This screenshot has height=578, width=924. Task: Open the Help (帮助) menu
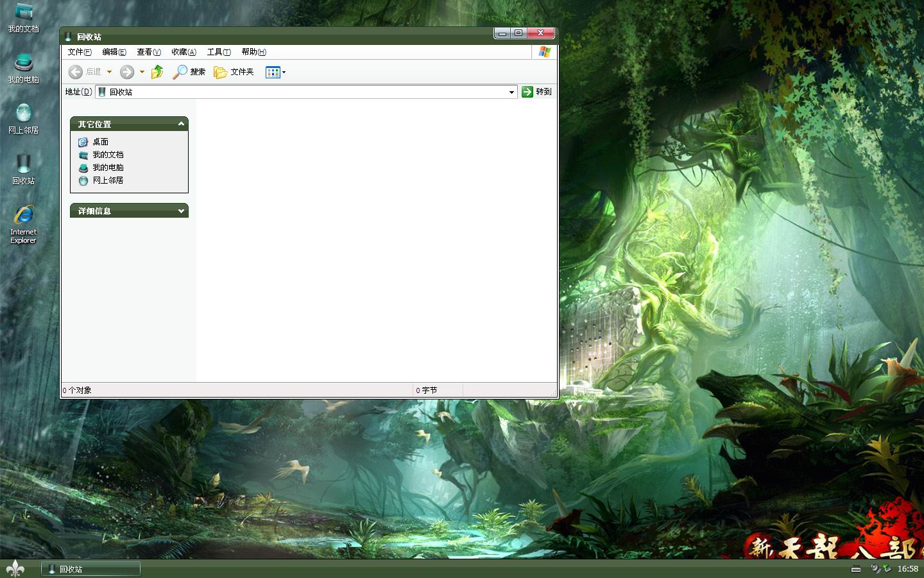(x=253, y=52)
